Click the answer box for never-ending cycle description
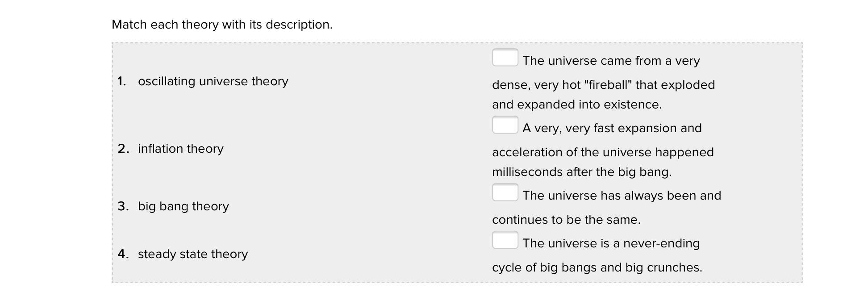The width and height of the screenshot is (868, 305). [x=505, y=240]
